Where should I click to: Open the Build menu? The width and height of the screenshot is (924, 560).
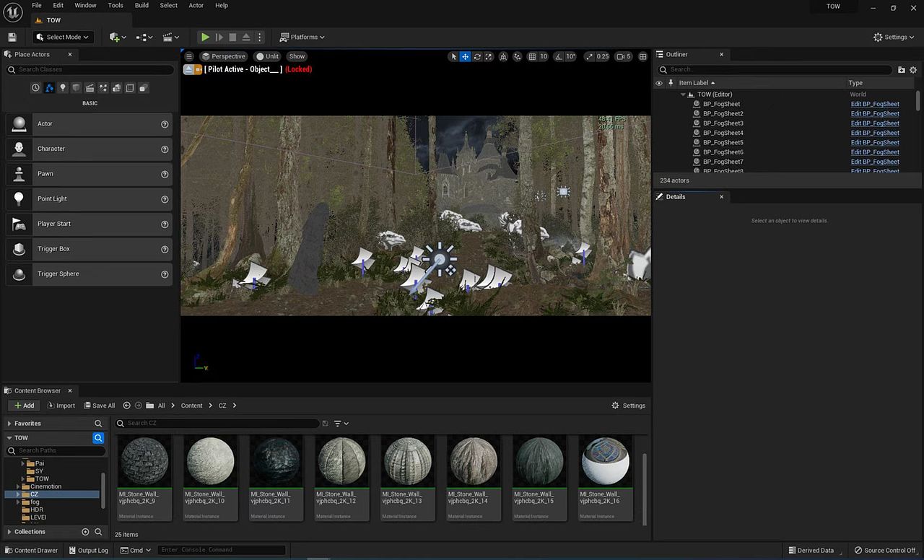pos(141,5)
